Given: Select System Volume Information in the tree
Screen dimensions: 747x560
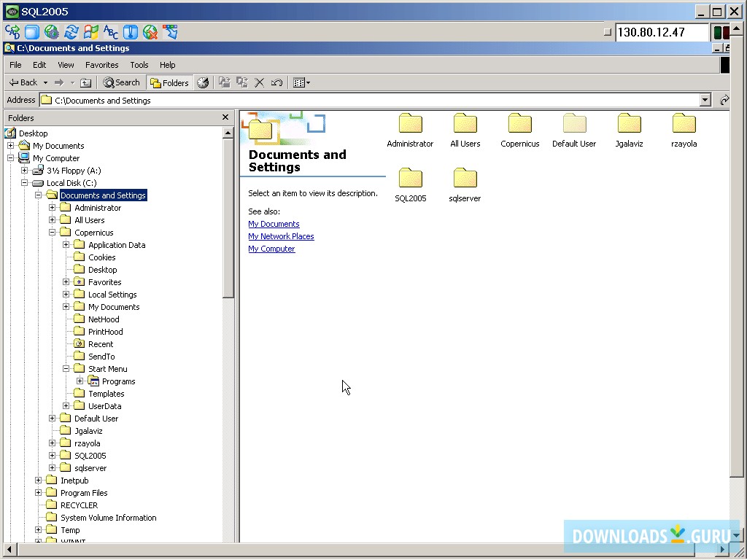Looking at the screenshot, I should click(x=108, y=517).
